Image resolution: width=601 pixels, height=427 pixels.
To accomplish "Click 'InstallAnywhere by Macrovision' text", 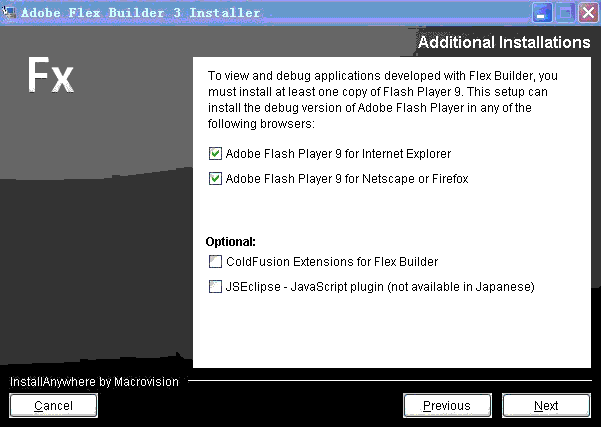I will point(94,382).
